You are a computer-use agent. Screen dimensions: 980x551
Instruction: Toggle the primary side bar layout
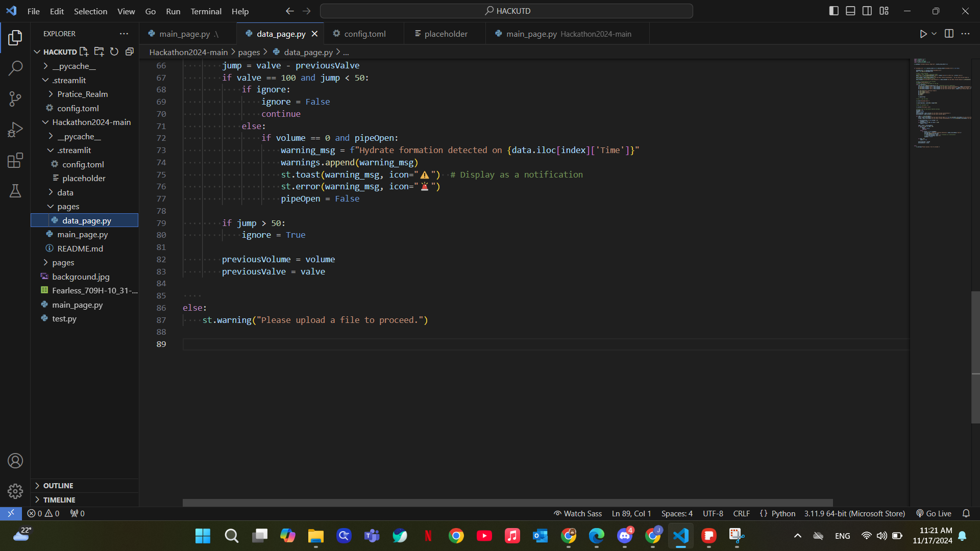(x=834, y=11)
